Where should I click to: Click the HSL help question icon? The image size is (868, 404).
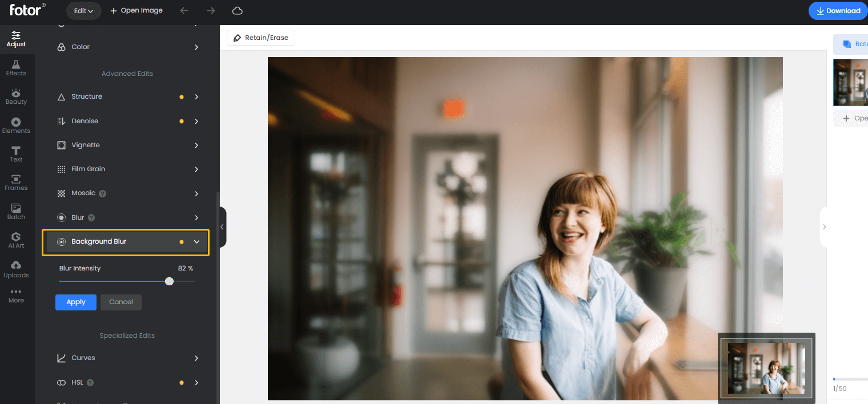pyautogui.click(x=90, y=382)
